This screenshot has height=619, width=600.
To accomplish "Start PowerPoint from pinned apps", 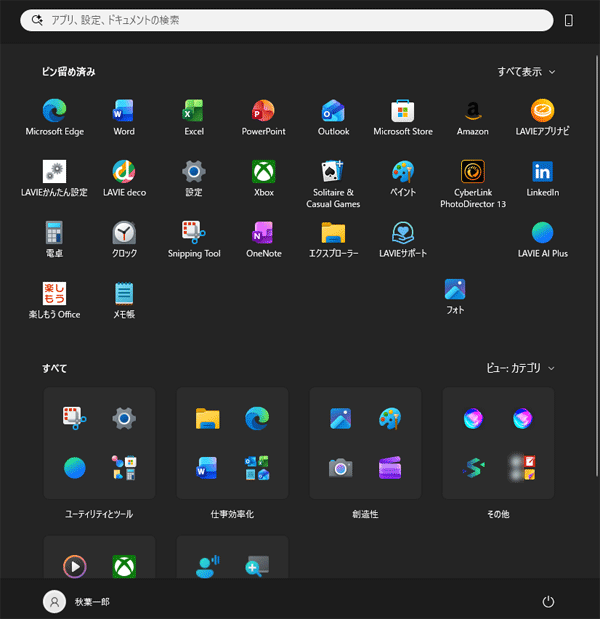I will (263, 117).
